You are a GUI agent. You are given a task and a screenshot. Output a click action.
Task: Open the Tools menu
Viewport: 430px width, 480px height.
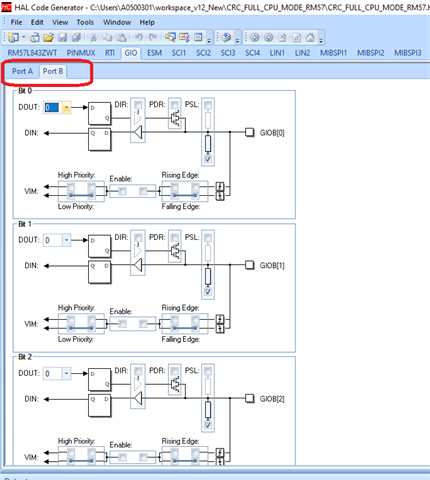[85, 22]
